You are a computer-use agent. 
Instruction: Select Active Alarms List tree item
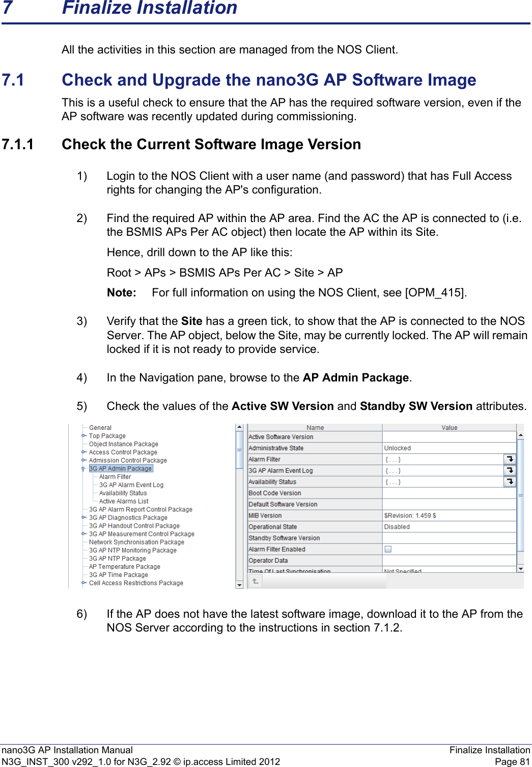pos(124,501)
